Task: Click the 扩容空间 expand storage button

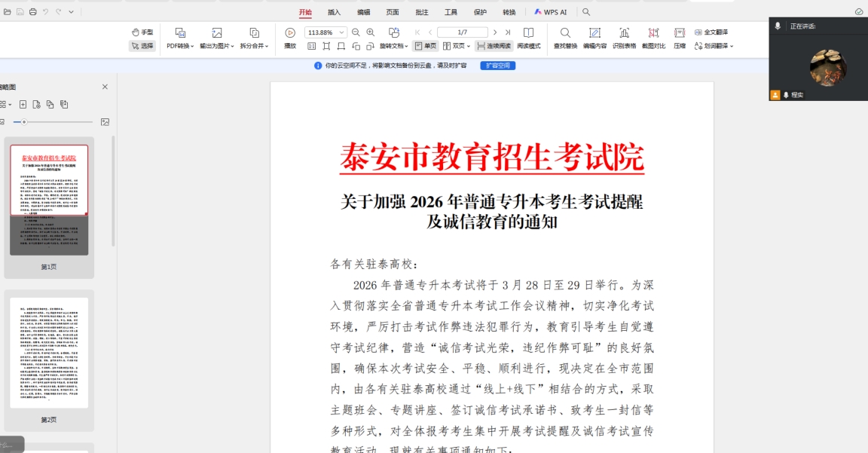Action: (497, 66)
